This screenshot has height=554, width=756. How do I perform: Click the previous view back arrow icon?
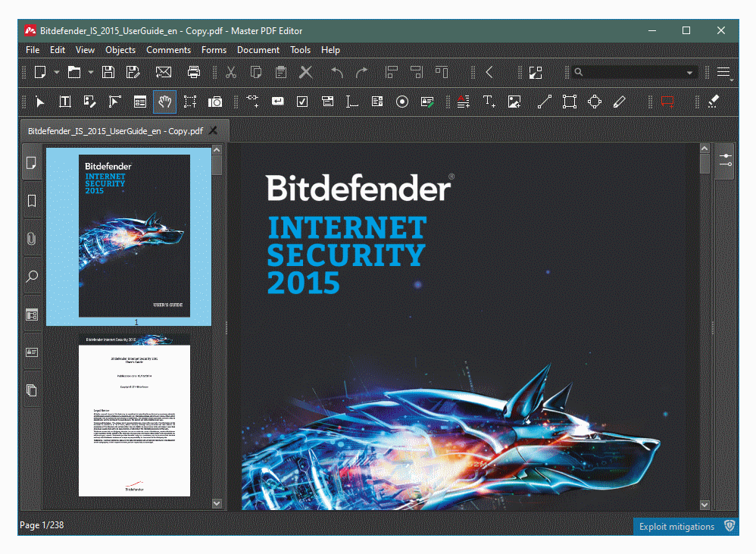tap(489, 72)
